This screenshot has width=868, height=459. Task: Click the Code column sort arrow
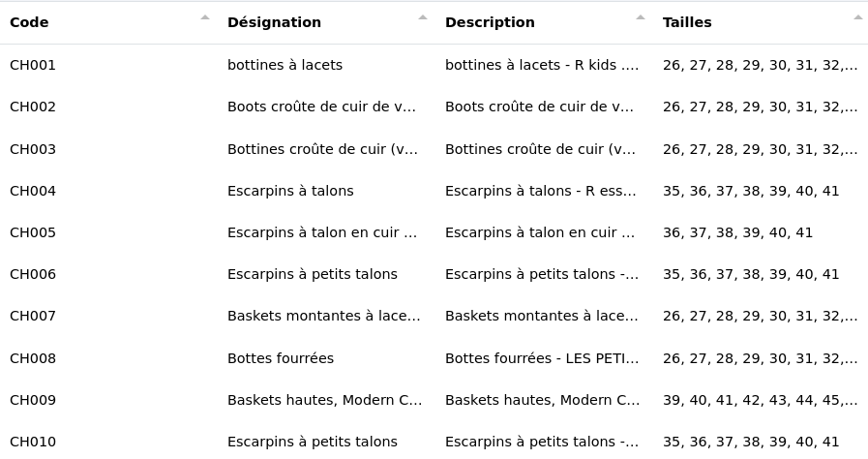point(205,17)
